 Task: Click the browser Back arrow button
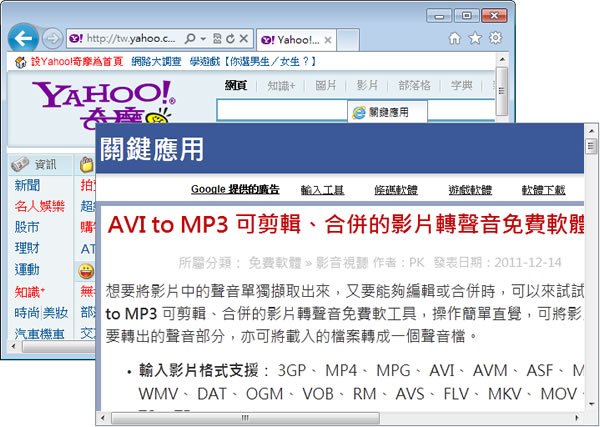point(24,39)
